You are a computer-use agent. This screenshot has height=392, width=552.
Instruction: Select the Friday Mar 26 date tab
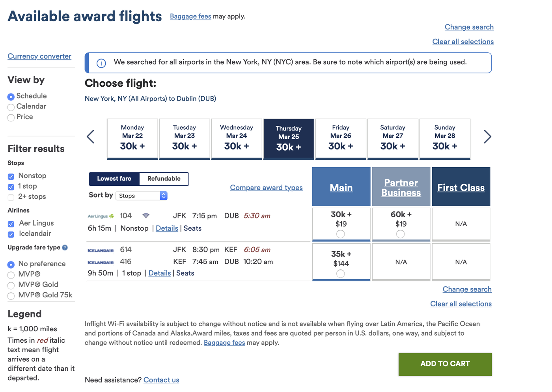340,139
